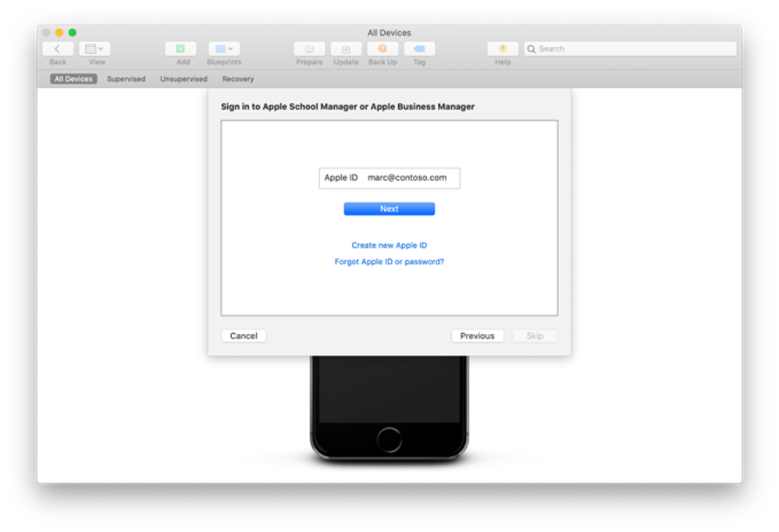The width and height of the screenshot is (779, 532).
Task: Open the View options dropdown arrow
Action: (x=101, y=48)
